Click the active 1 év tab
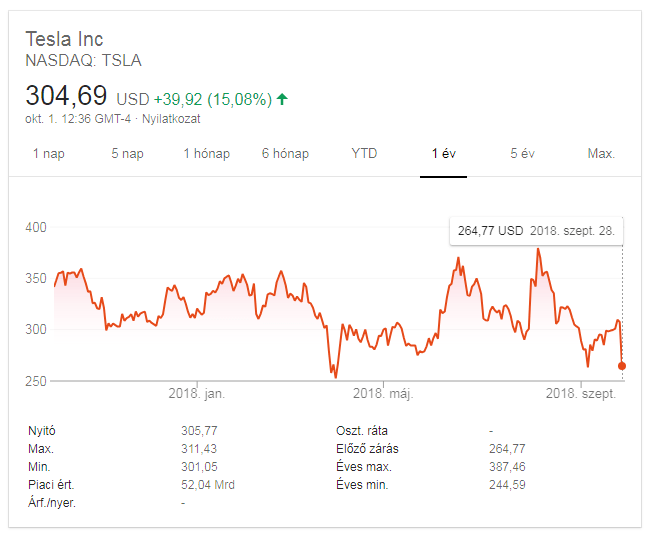Viewport: 651px width, 539px height. click(443, 154)
